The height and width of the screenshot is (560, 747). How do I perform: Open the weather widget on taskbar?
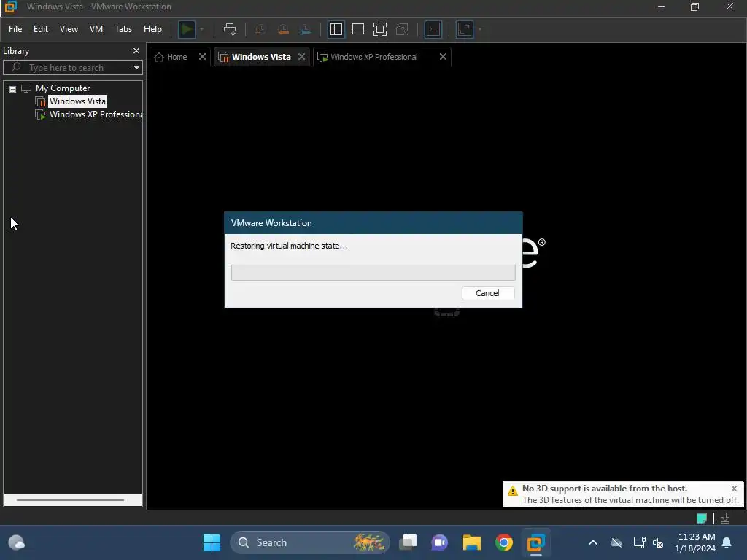point(17,542)
